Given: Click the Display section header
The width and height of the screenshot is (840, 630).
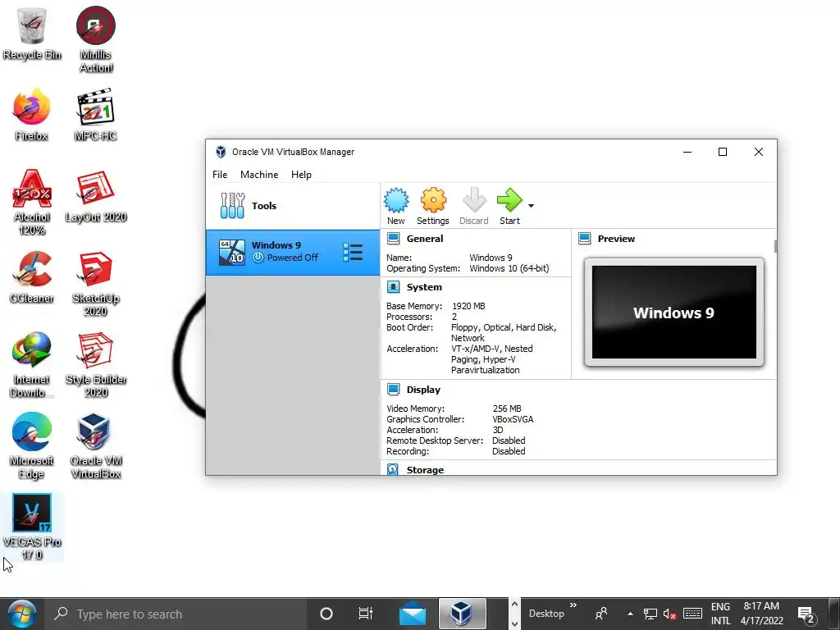Looking at the screenshot, I should click(x=423, y=390).
